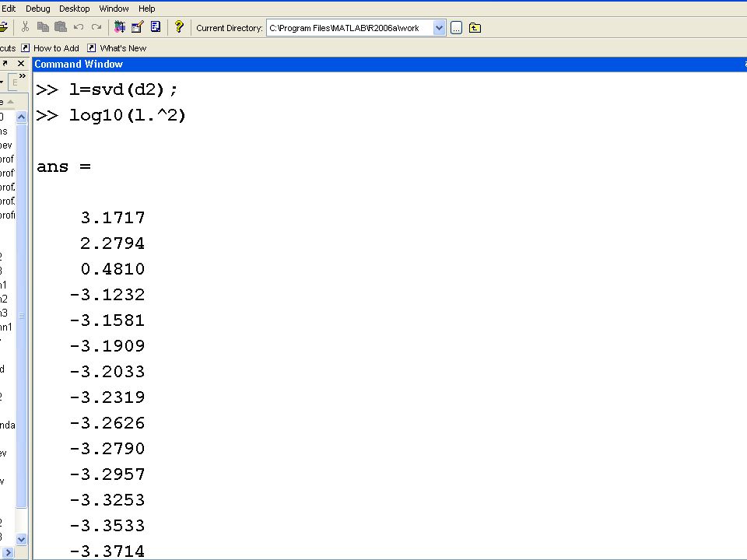This screenshot has height=560, width=747.
Task: Open the Debug menu
Action: point(37,9)
